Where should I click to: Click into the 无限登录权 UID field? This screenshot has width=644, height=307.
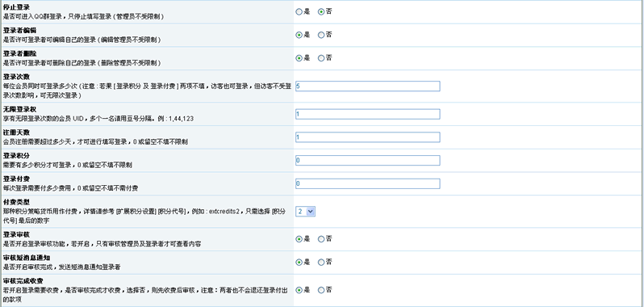click(367, 114)
